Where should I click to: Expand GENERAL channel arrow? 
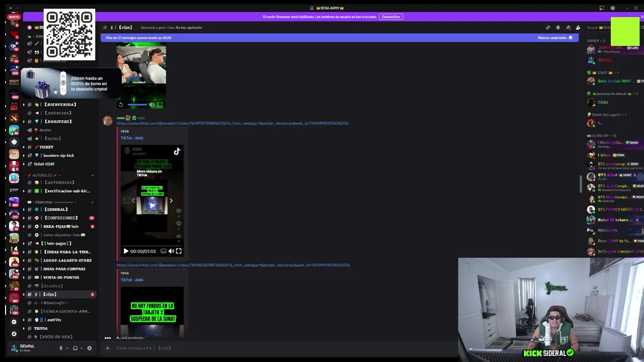coord(24,209)
